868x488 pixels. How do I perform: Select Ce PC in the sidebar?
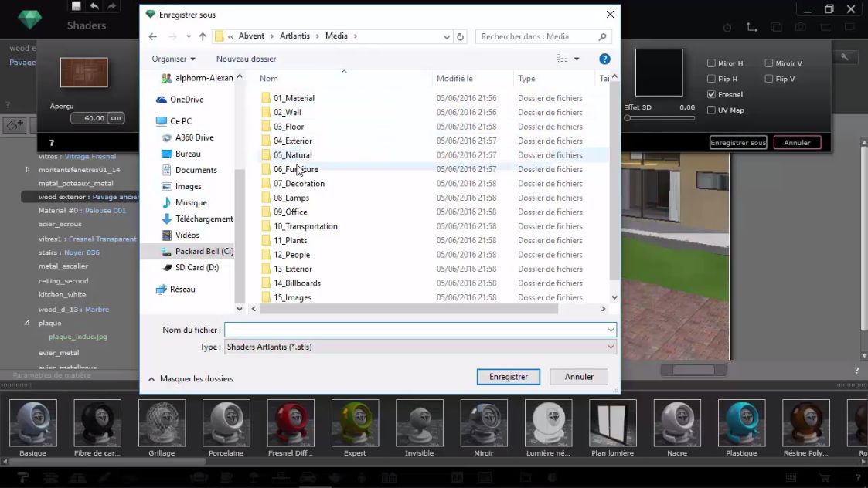click(180, 121)
